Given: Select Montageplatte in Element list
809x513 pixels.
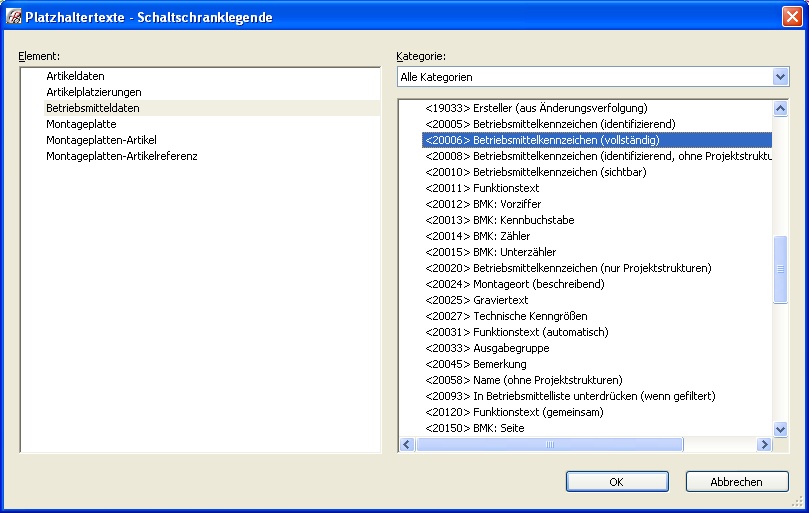Looking at the screenshot, I should click(81, 124).
